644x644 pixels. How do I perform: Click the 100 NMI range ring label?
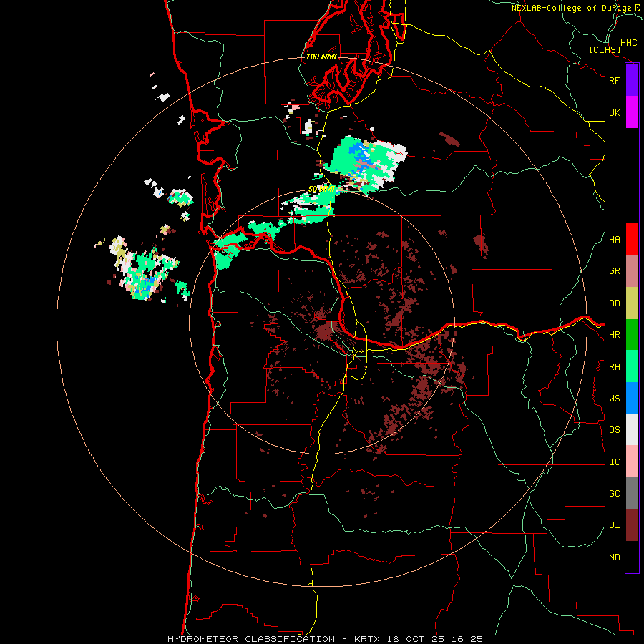tap(321, 57)
